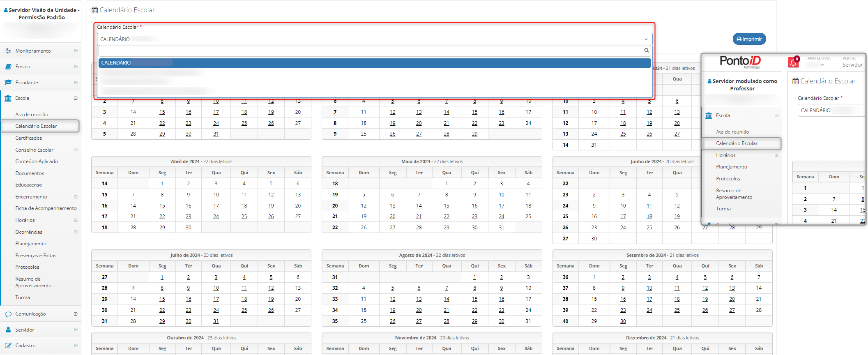This screenshot has height=355, width=868.
Task: Open day 10 link in Julho de 2024
Action: click(216, 288)
